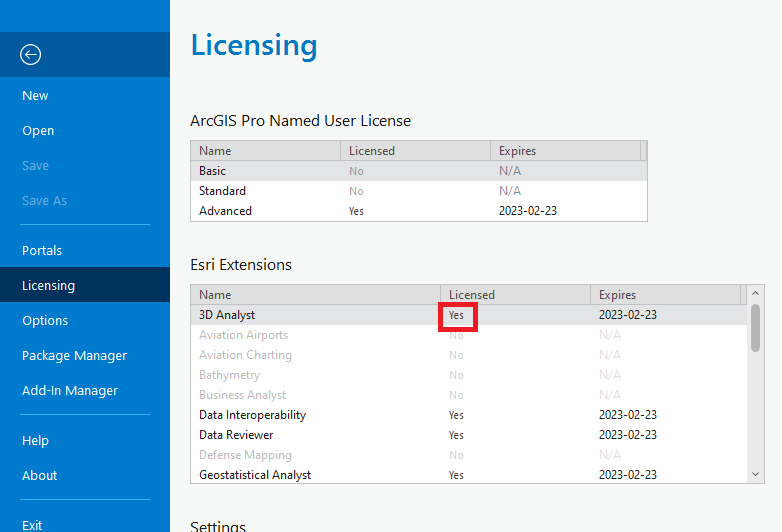Select the Geostatistical Analyst row
The image size is (782, 532).
255,475
